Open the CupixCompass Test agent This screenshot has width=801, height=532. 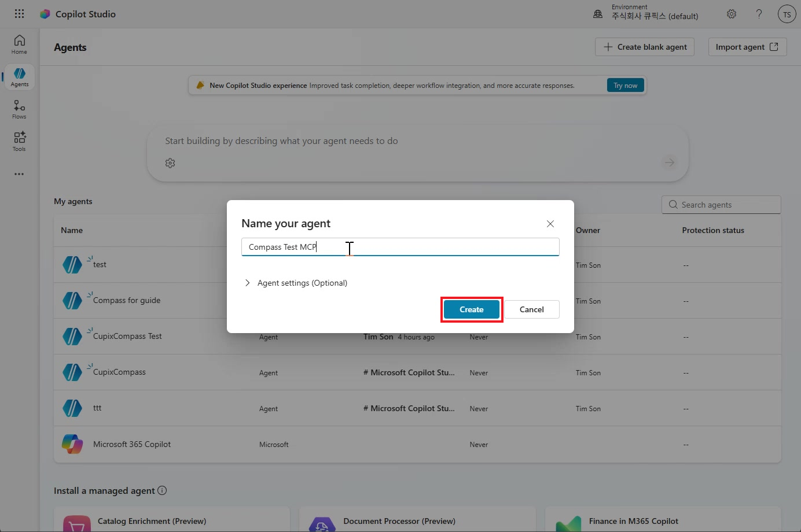[127, 336]
